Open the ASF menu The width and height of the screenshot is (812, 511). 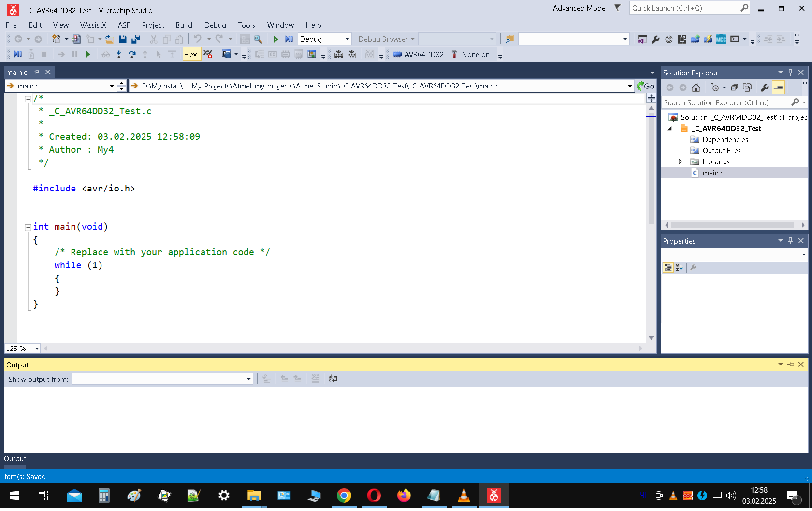[x=124, y=25]
